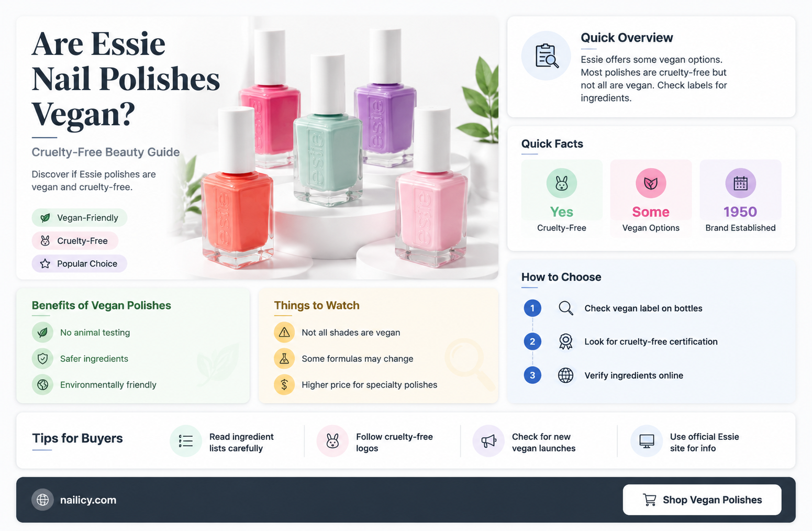Click the leaf icon next to No animal testing
The height and width of the screenshot is (531, 812).
pos(42,333)
